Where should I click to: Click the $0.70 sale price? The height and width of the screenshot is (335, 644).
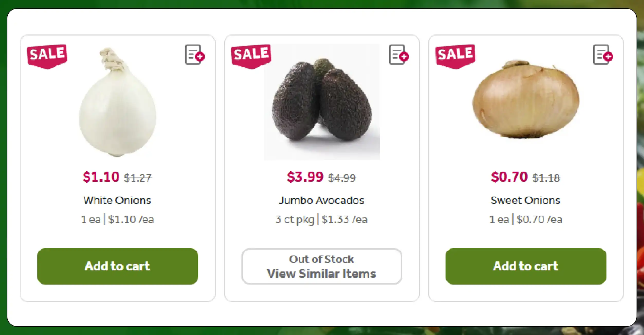pyautogui.click(x=509, y=177)
